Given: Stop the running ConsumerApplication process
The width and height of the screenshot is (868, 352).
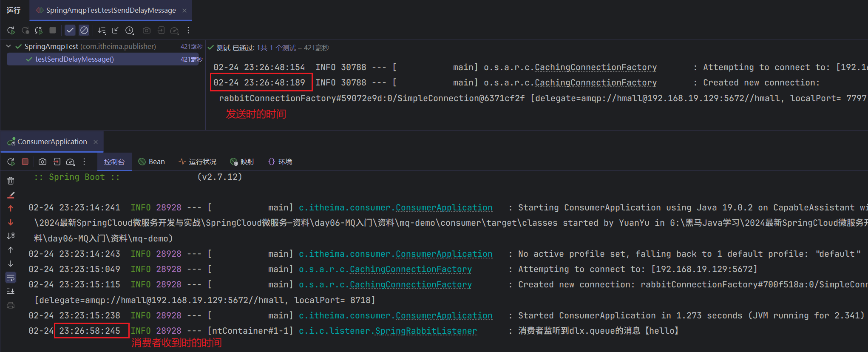Looking at the screenshot, I should (x=25, y=162).
